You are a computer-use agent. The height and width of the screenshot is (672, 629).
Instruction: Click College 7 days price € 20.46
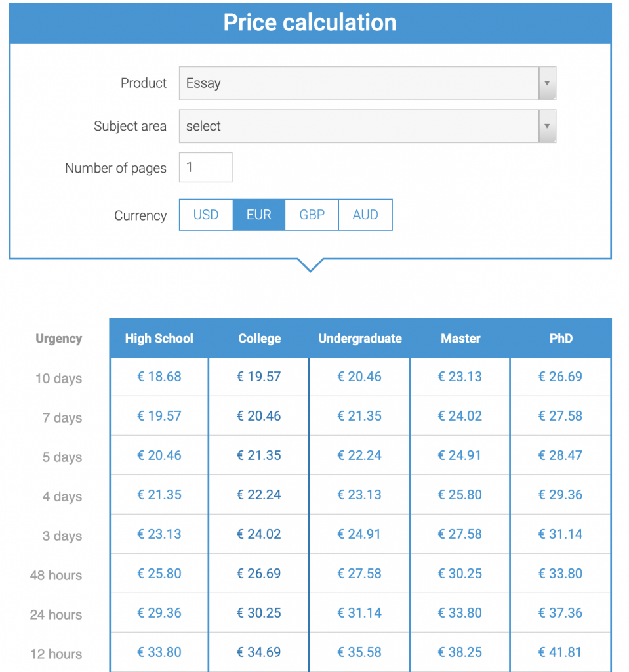coord(259,416)
